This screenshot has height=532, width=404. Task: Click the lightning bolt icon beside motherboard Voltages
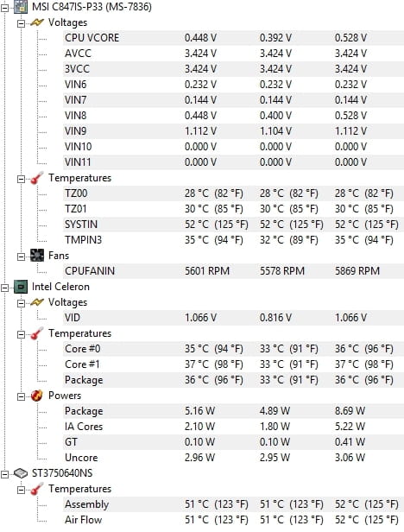tap(37, 22)
